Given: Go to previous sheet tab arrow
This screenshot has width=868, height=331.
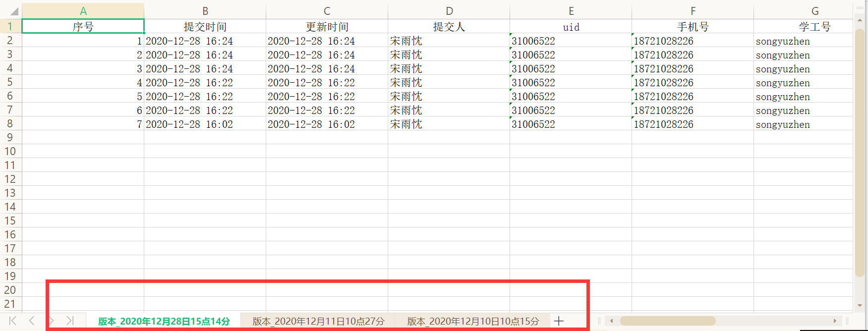Looking at the screenshot, I should point(32,321).
